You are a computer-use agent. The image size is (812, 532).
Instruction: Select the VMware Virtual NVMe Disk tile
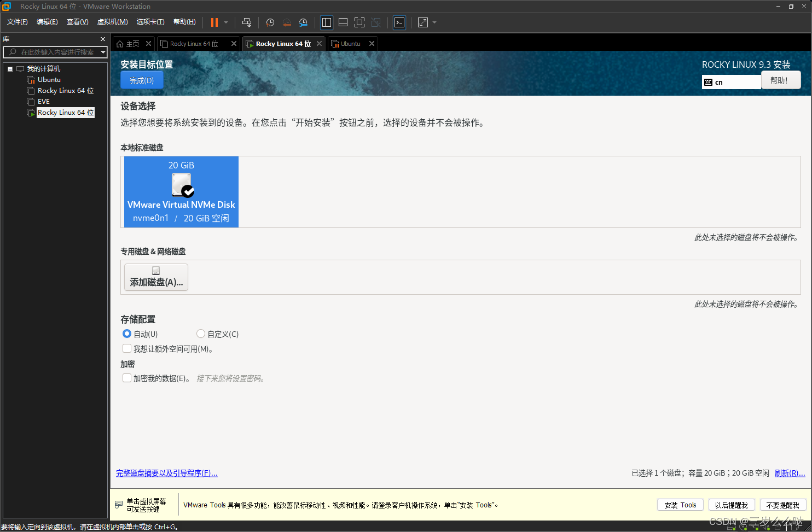[x=181, y=191]
